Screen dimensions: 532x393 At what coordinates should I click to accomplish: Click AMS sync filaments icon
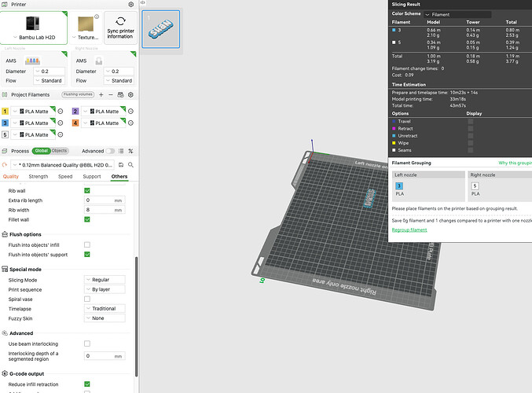pos(120,94)
